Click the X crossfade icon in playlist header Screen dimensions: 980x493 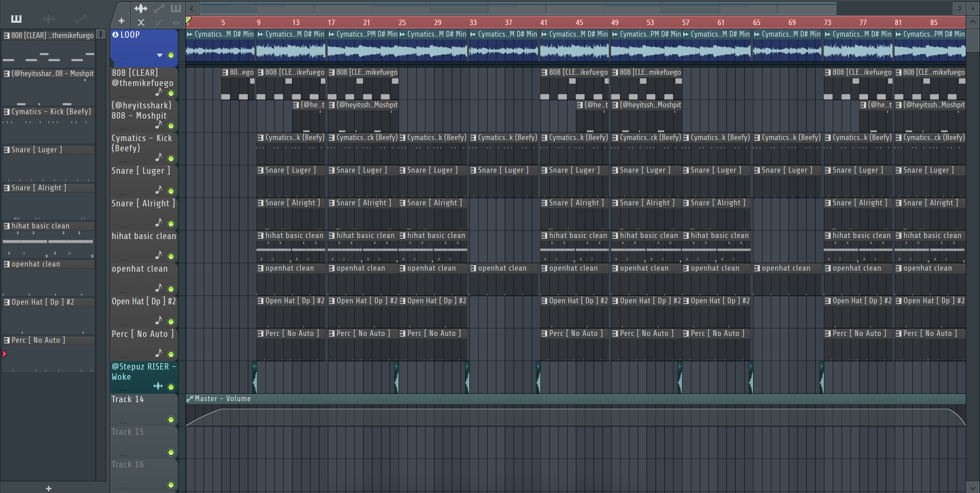141,22
